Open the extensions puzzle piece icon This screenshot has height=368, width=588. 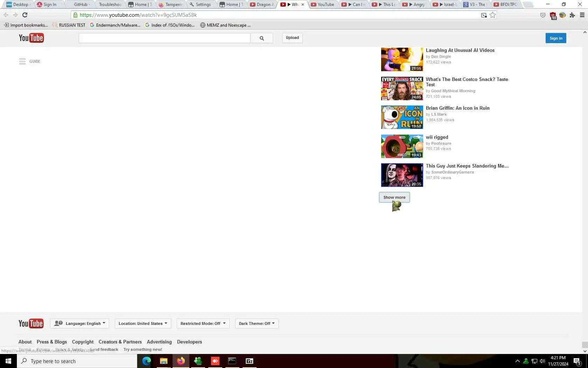tap(572, 15)
